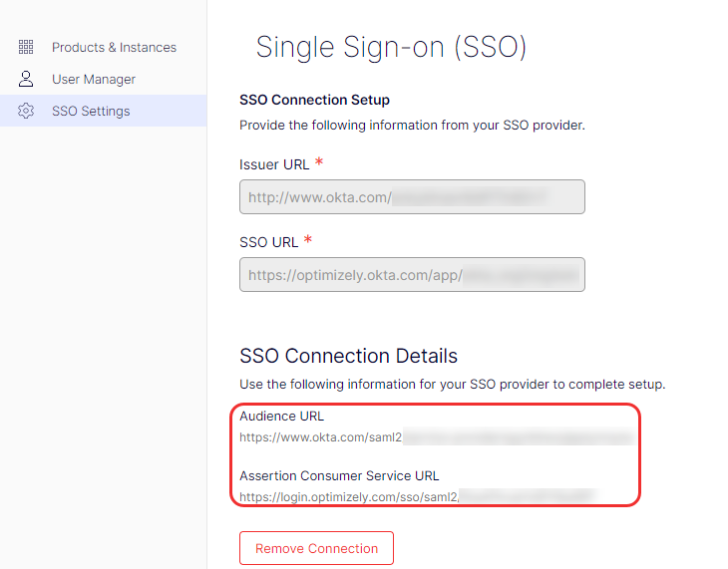Screen dimensions: 728x569
Task: Click the Assertion Consumer Service URL label
Action: pos(339,475)
